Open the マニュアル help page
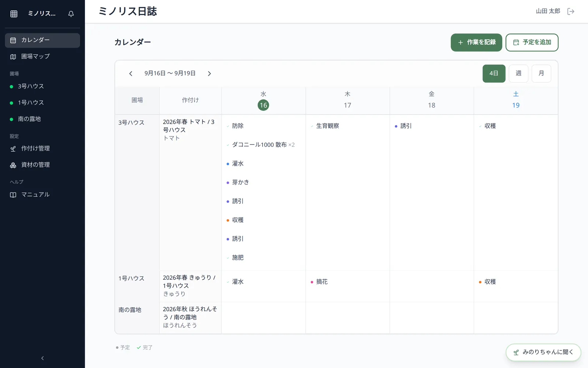This screenshot has height=368, width=588. pyautogui.click(x=42, y=195)
